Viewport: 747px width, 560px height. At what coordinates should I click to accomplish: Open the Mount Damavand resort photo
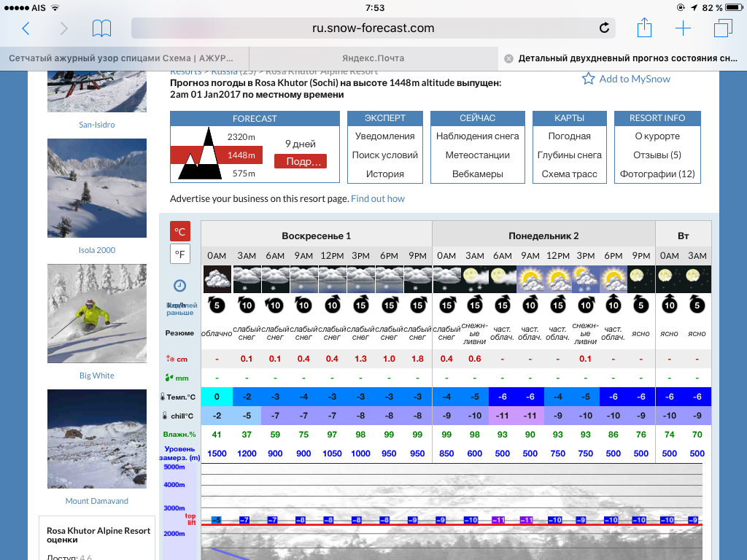point(97,439)
